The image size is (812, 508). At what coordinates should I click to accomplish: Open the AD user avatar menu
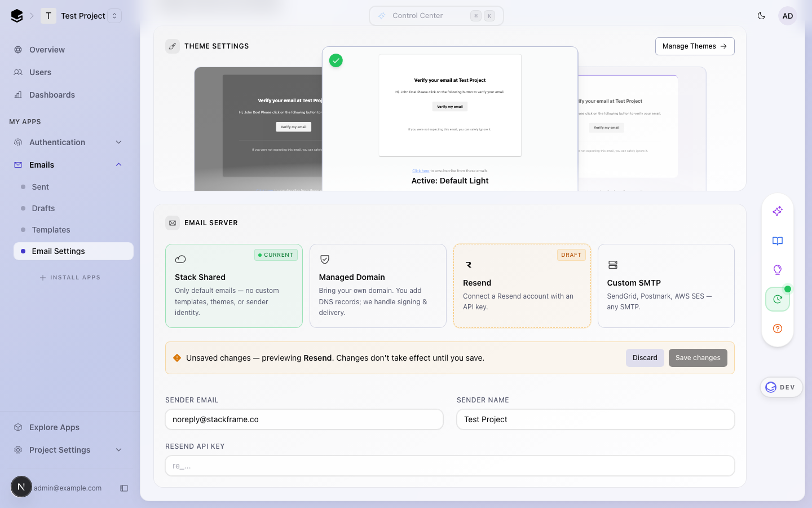click(x=788, y=16)
